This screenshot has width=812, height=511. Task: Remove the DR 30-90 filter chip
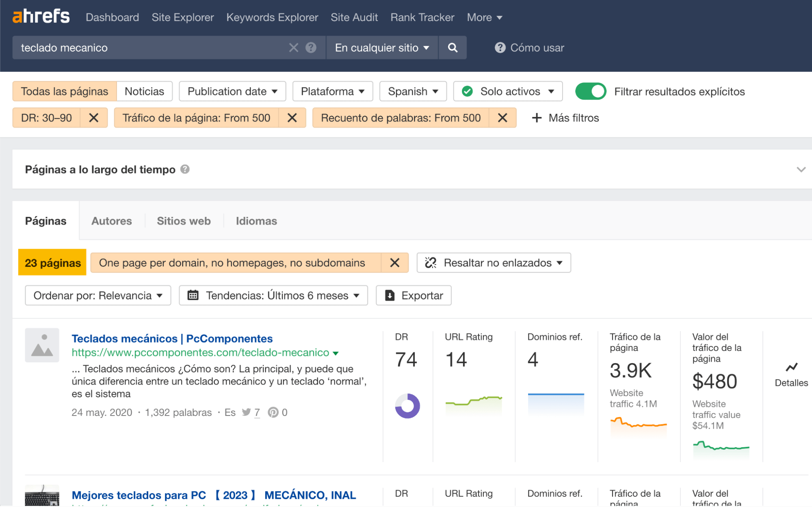(x=94, y=118)
